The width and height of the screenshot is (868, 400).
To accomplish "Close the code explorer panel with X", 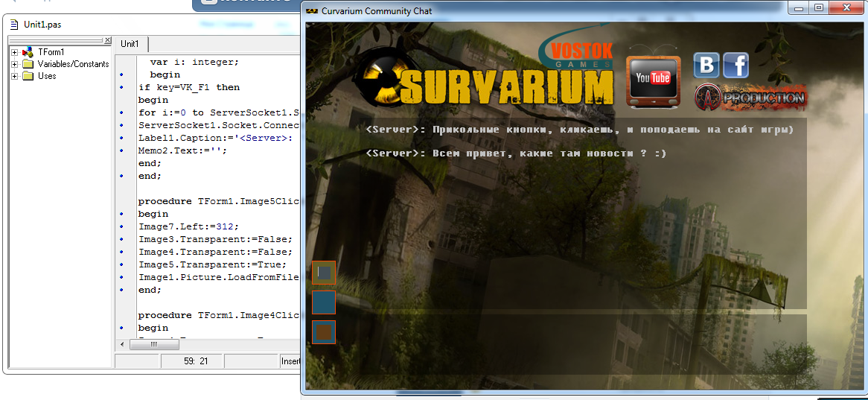I will click(107, 40).
